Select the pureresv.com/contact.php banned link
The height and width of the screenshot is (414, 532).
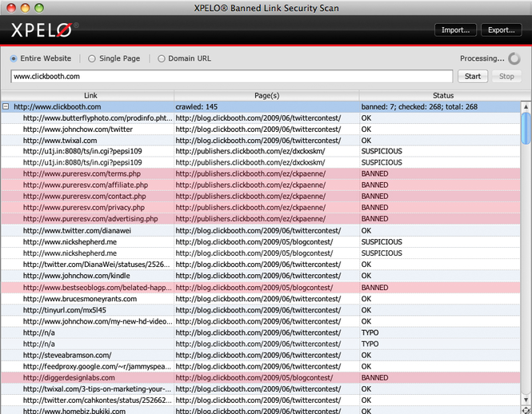(85, 196)
